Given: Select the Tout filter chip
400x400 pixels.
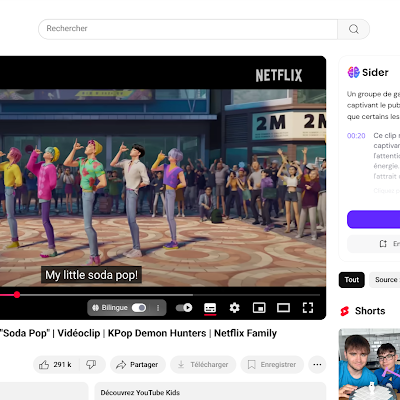Looking at the screenshot, I should coord(352,280).
